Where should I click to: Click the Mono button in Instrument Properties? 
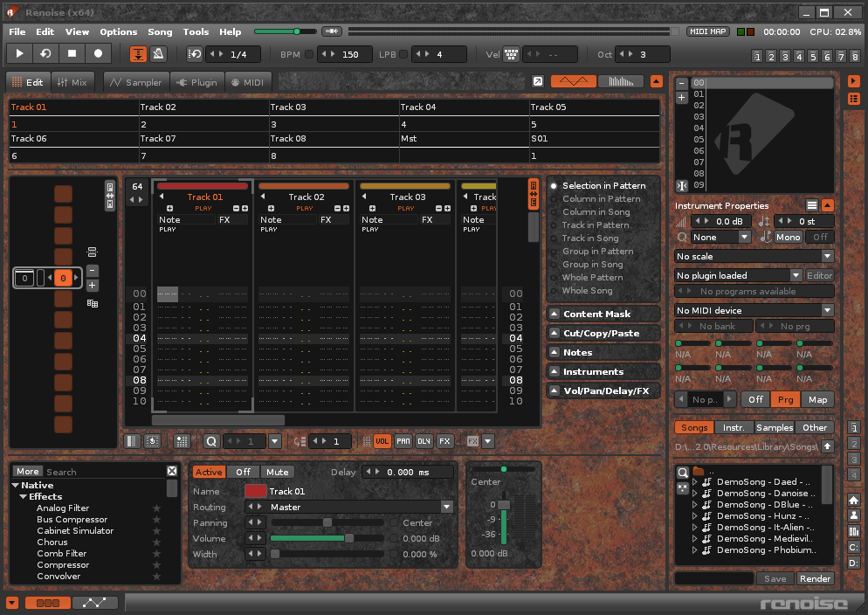coord(788,237)
